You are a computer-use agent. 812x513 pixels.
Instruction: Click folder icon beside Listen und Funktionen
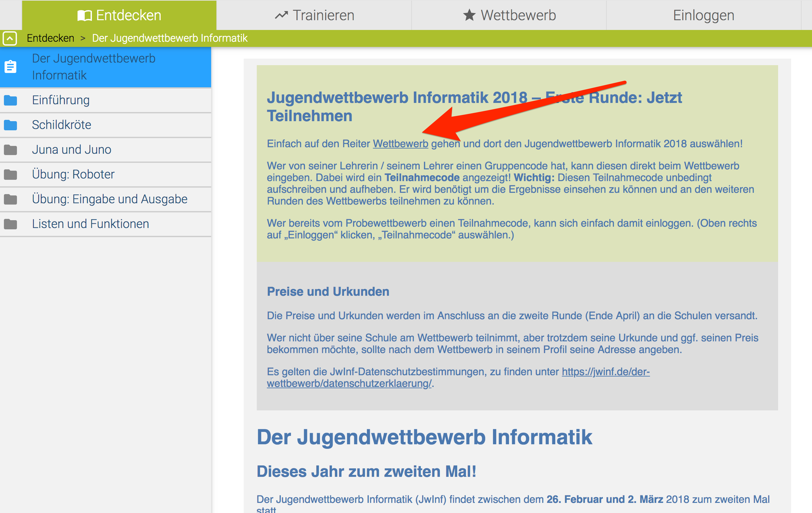(10, 224)
